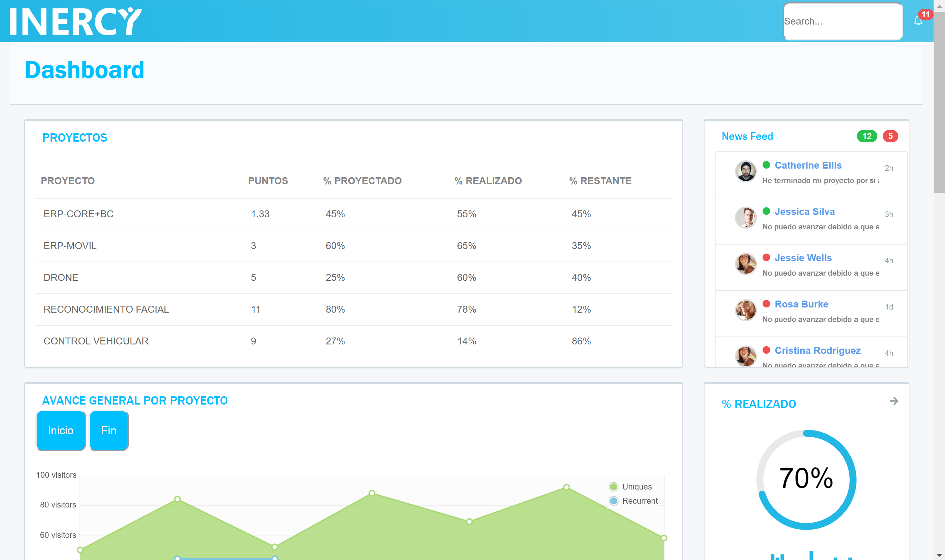Image resolution: width=945 pixels, height=560 pixels.
Task: Toggle the Uniques legend series
Action: pyautogui.click(x=636, y=487)
